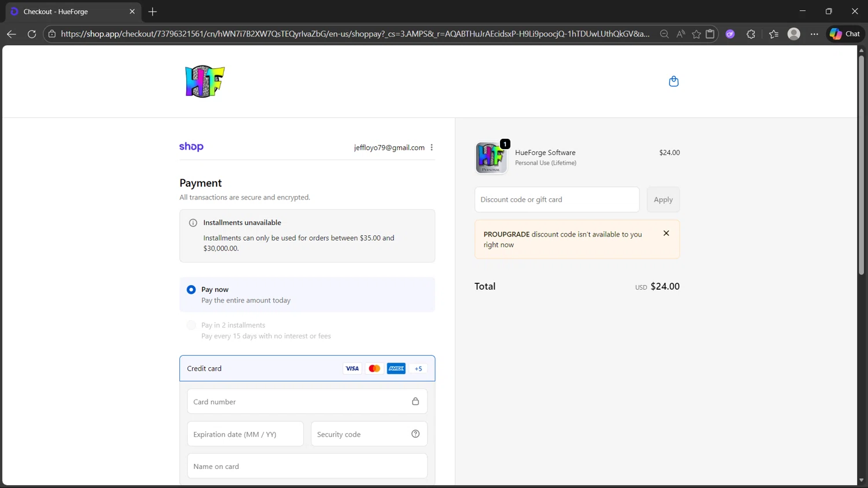Activate read aloud icon
The height and width of the screenshot is (488, 868).
click(681, 34)
